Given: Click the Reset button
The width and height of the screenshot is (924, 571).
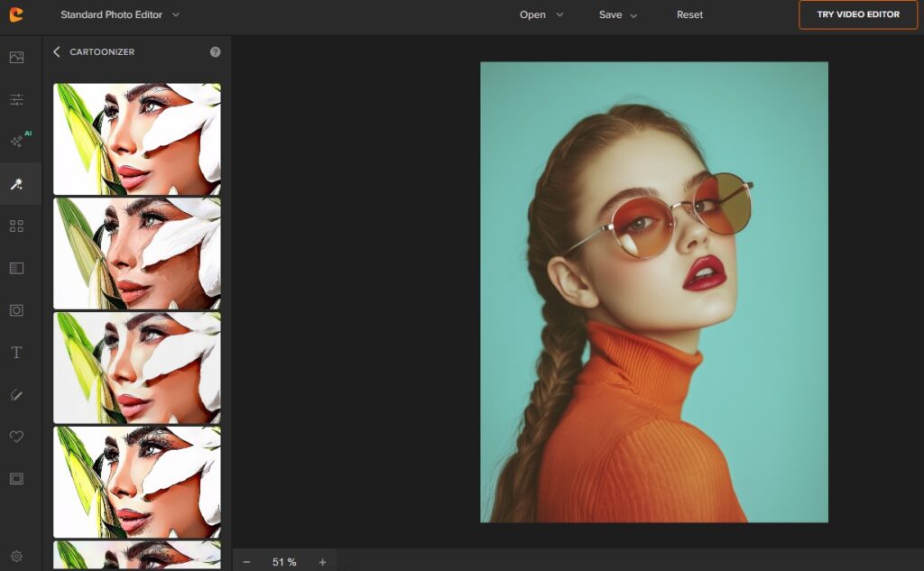Looking at the screenshot, I should click(x=689, y=14).
